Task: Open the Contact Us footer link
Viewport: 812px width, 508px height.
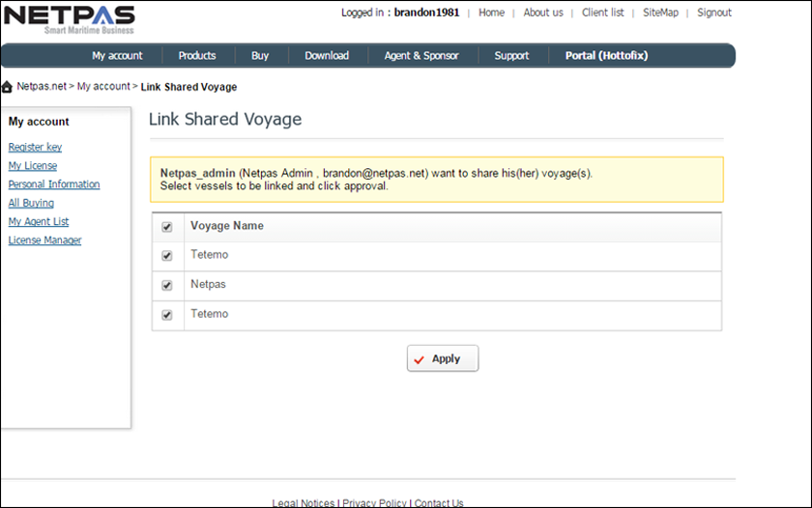Action: (x=439, y=503)
